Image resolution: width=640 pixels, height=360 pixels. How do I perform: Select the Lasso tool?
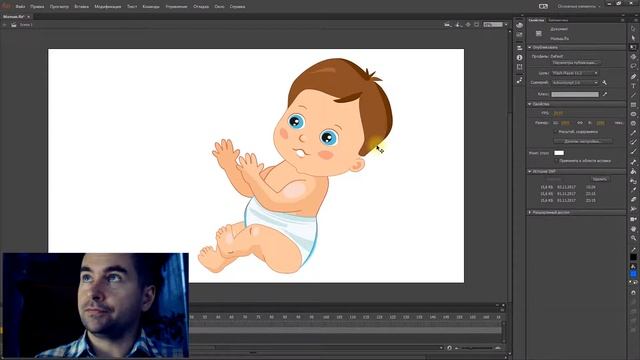click(633, 66)
